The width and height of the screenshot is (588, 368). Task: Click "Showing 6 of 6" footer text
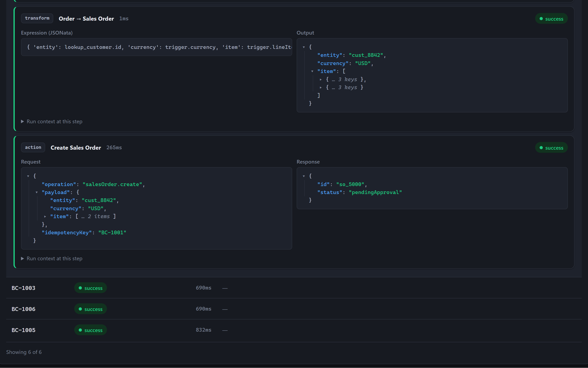(x=24, y=352)
